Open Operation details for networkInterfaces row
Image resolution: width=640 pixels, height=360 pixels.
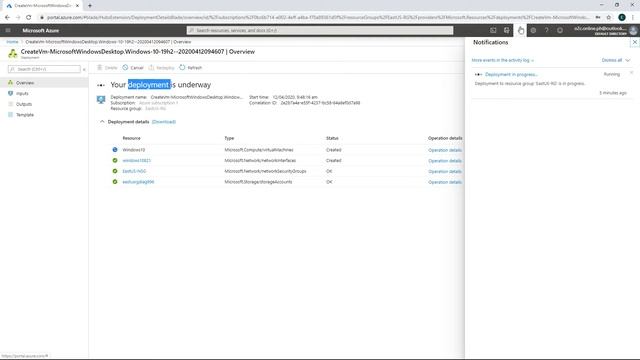click(445, 161)
